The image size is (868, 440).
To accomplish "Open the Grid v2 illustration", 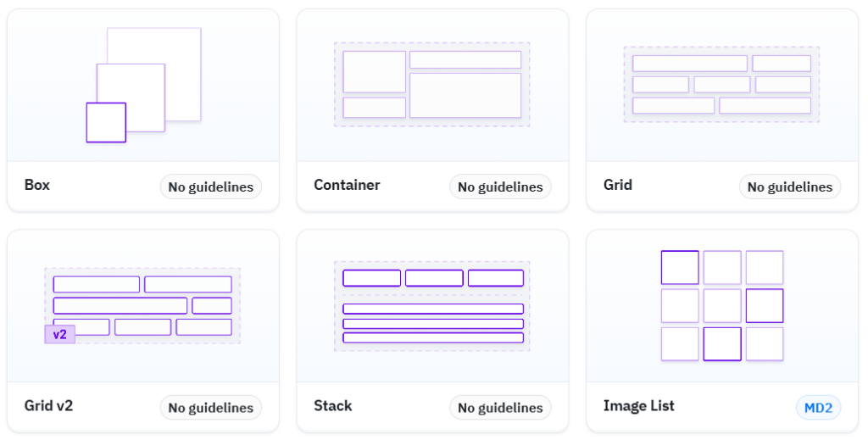I will (142, 306).
